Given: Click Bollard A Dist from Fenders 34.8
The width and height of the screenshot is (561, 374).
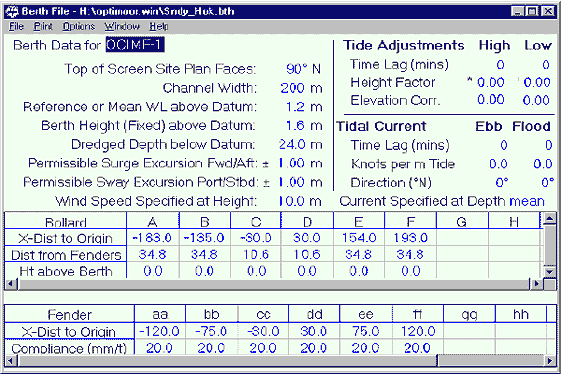Looking at the screenshot, I should point(153,254).
